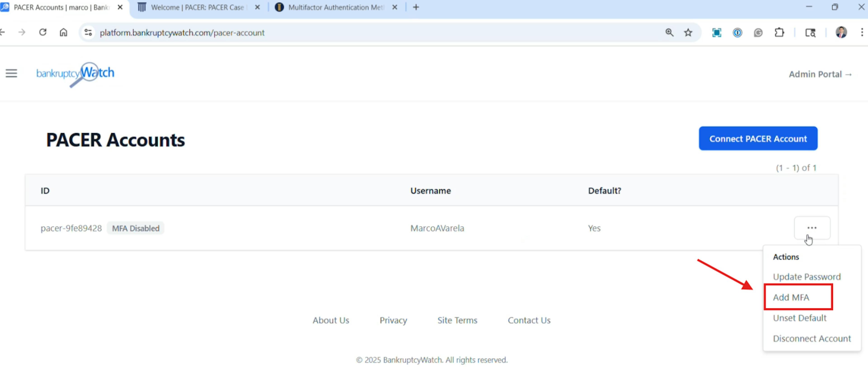Screen dimensions: 868x376
Task: Open the browser extensions puzzle icon
Action: (779, 32)
